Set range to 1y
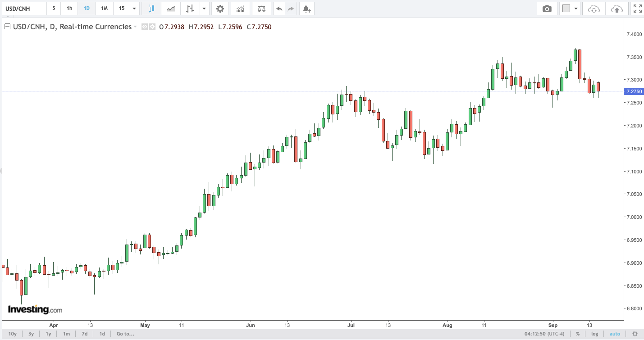644x340 pixels. click(48, 334)
